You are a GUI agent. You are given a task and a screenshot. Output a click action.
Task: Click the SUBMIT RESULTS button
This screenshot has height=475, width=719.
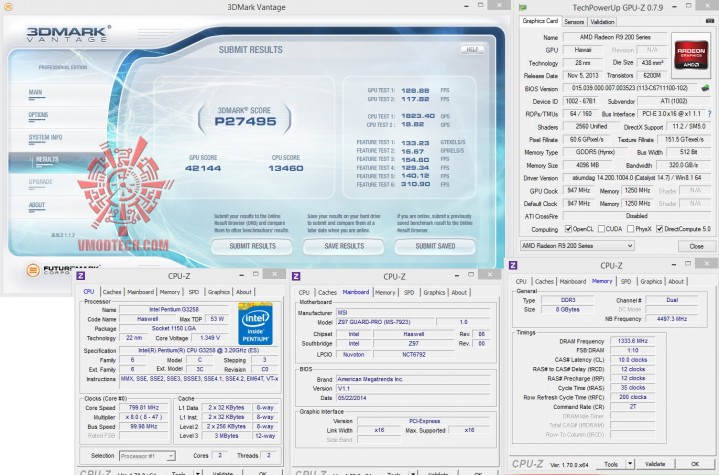click(x=252, y=246)
